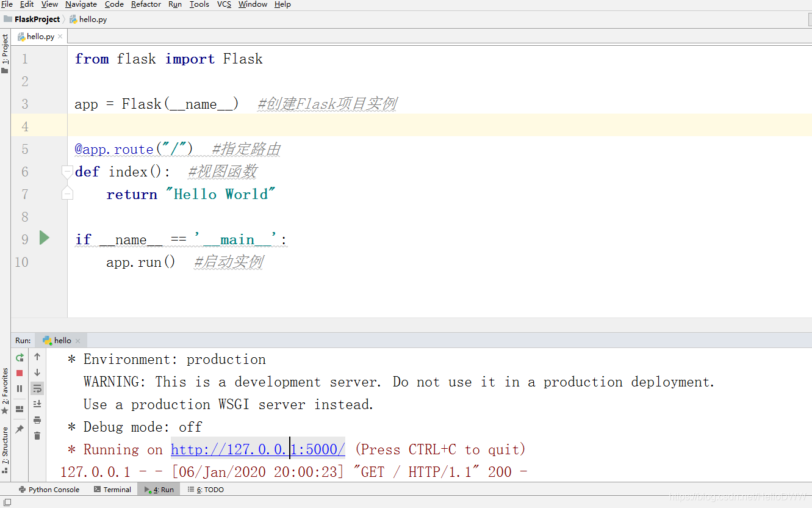Click hello.py in the navigation breadcrumb
This screenshot has height=508, width=812.
tap(88, 19)
